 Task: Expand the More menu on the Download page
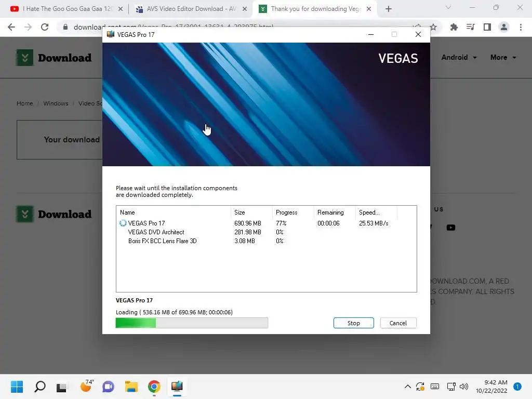click(x=503, y=57)
